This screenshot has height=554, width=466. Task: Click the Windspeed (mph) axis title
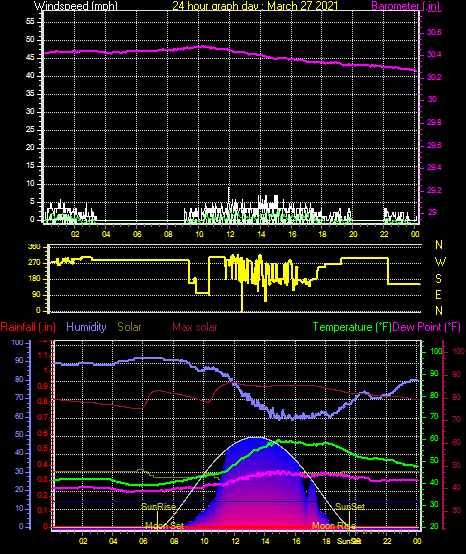click(76, 6)
